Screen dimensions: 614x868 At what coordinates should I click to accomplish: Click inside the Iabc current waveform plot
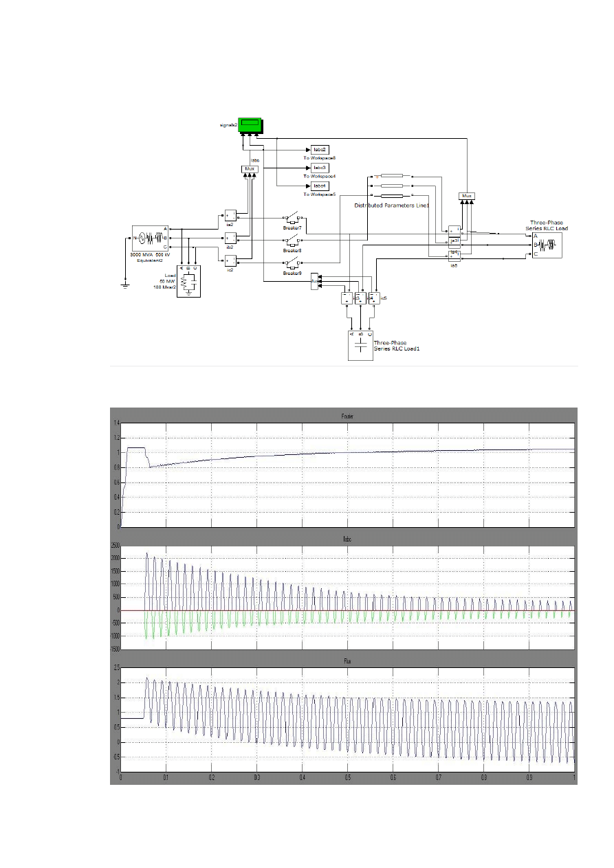coord(347,598)
